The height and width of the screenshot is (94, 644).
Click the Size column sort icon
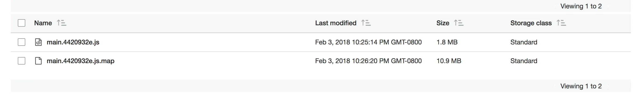(459, 23)
